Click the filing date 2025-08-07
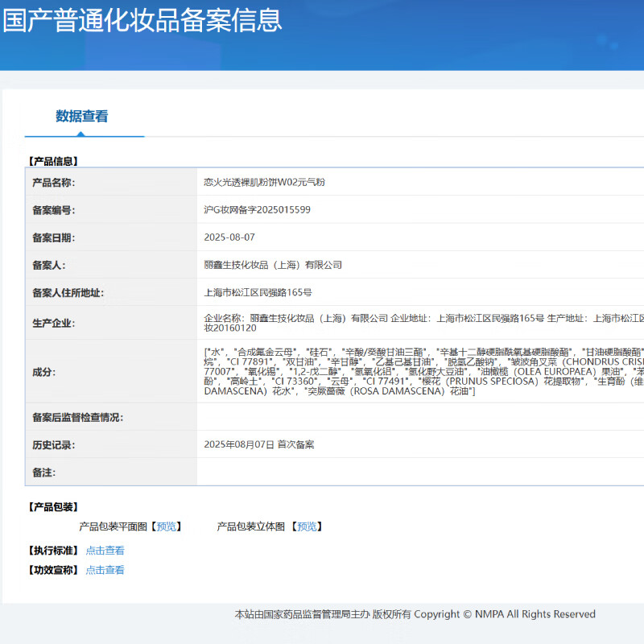Image resolution: width=644 pixels, height=644 pixels. tap(229, 237)
